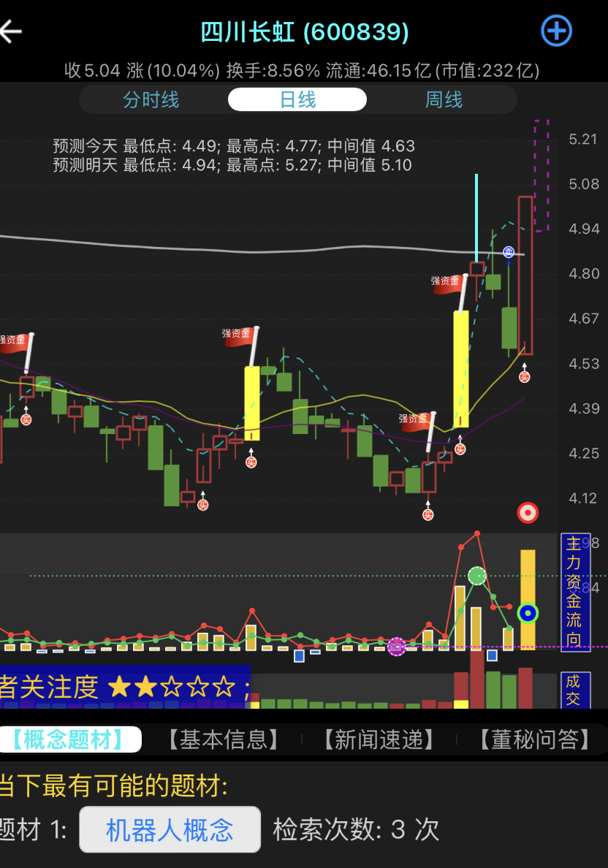Switch chart to 周线 weekly view
608x868 pixels.
[444, 99]
